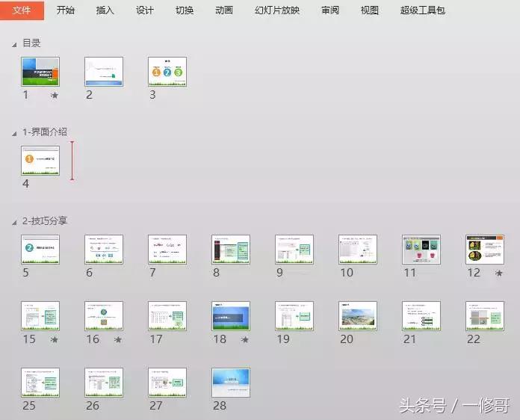Open the 设计 ribbon tab
The image size is (520, 420).
[145, 10]
